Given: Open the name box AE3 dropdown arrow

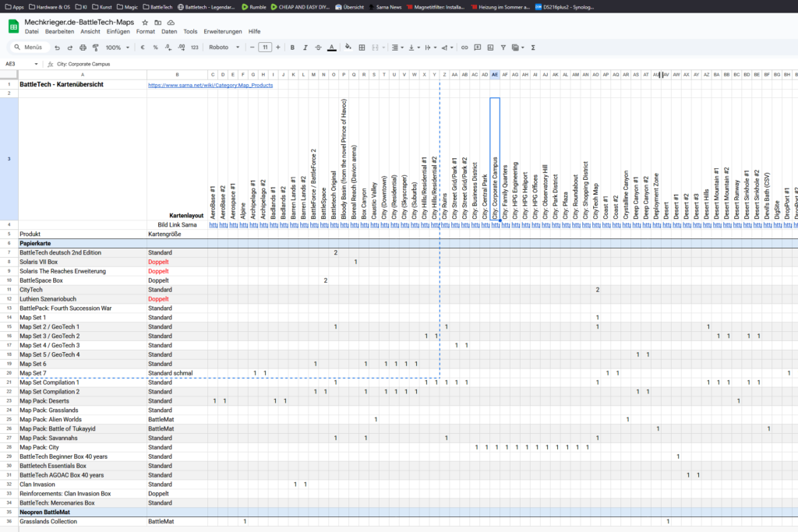Looking at the screenshot, I should click(x=36, y=64).
